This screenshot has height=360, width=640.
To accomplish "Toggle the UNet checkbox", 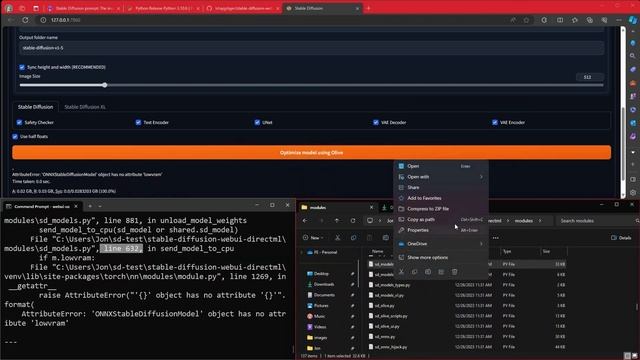I will coord(257,122).
